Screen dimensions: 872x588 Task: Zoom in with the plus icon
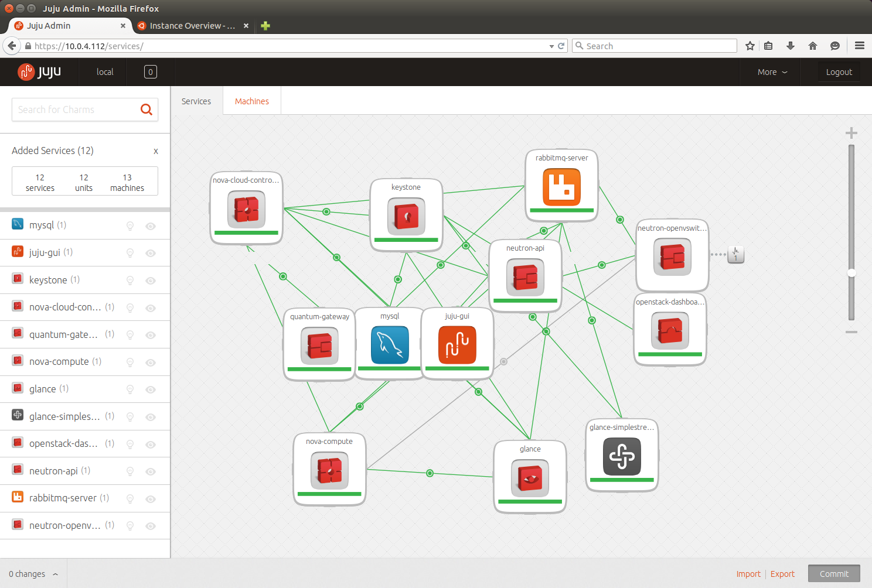click(x=851, y=133)
